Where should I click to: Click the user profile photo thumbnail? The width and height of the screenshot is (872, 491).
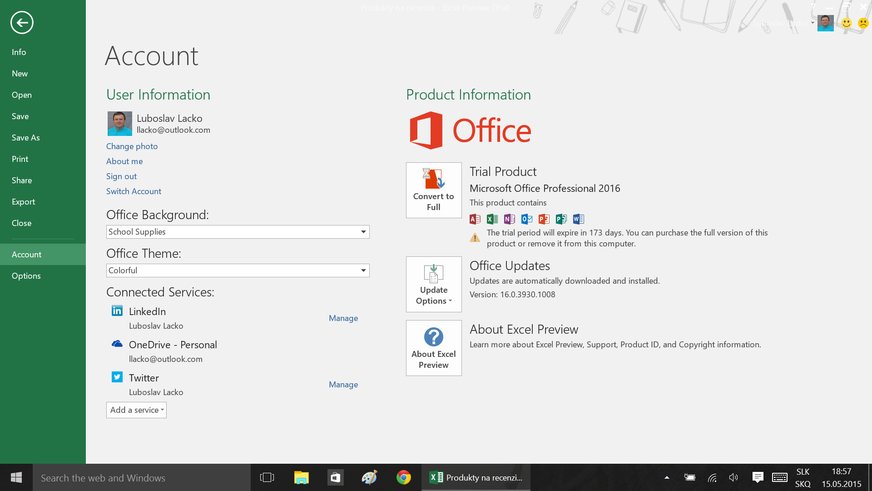pyautogui.click(x=119, y=124)
